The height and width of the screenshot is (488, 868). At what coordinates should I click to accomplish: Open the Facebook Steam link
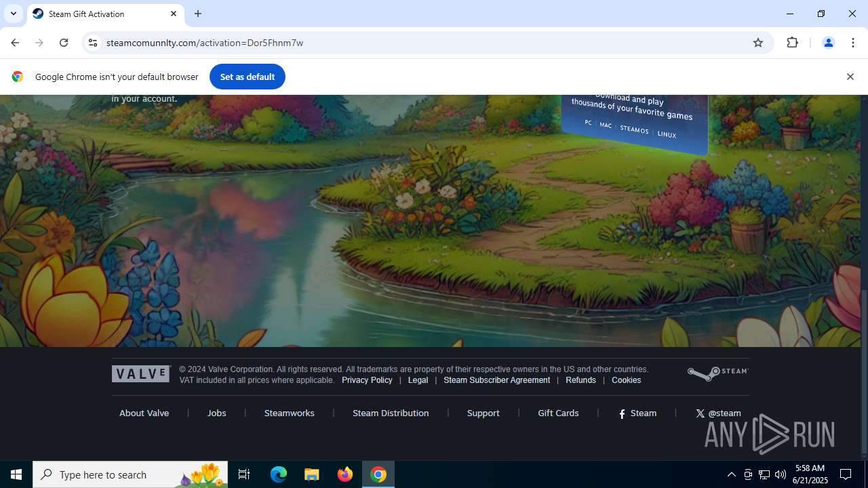(637, 413)
